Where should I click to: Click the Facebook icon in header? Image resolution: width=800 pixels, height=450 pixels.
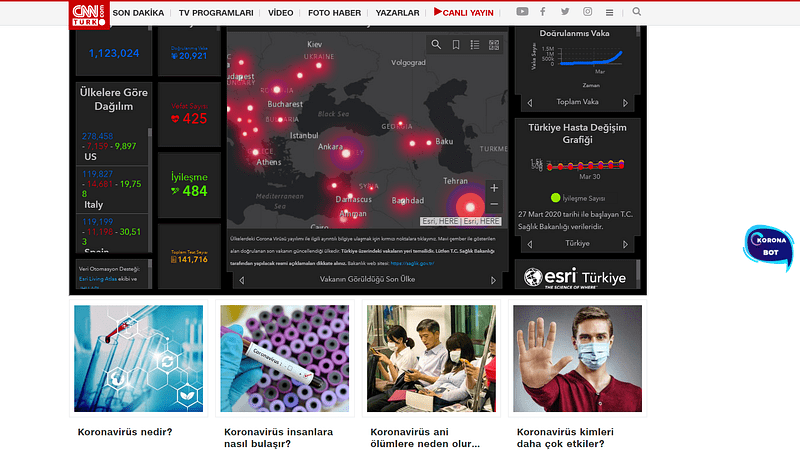543,12
